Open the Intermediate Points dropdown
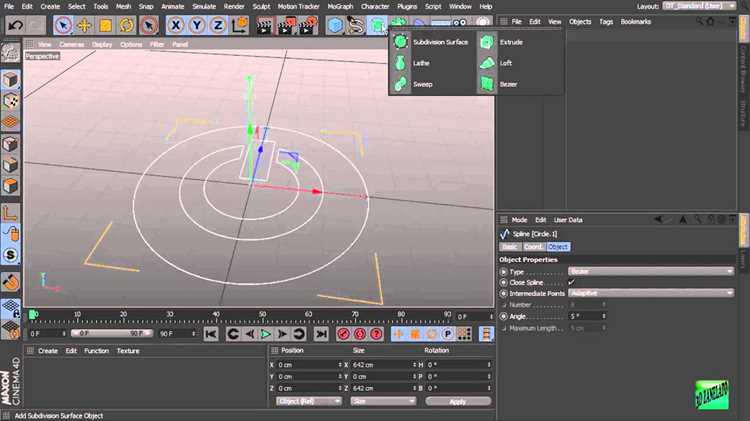The image size is (750, 421). (x=651, y=293)
